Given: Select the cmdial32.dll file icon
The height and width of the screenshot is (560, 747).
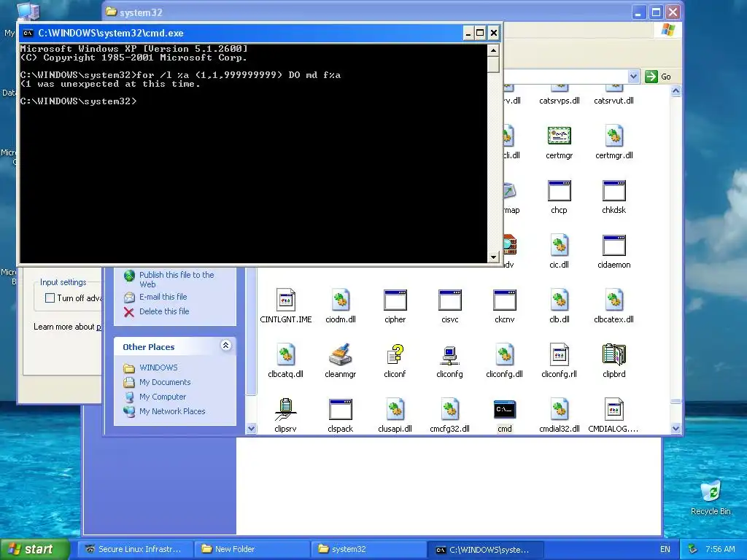Looking at the screenshot, I should pos(559,410).
